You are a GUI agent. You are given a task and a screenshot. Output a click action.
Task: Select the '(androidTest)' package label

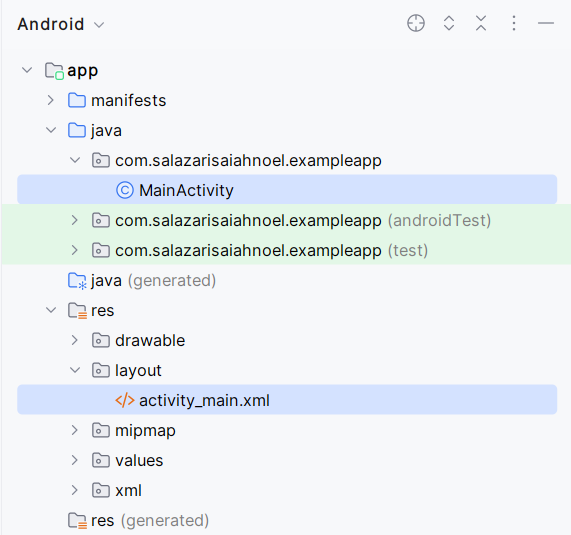coord(439,221)
